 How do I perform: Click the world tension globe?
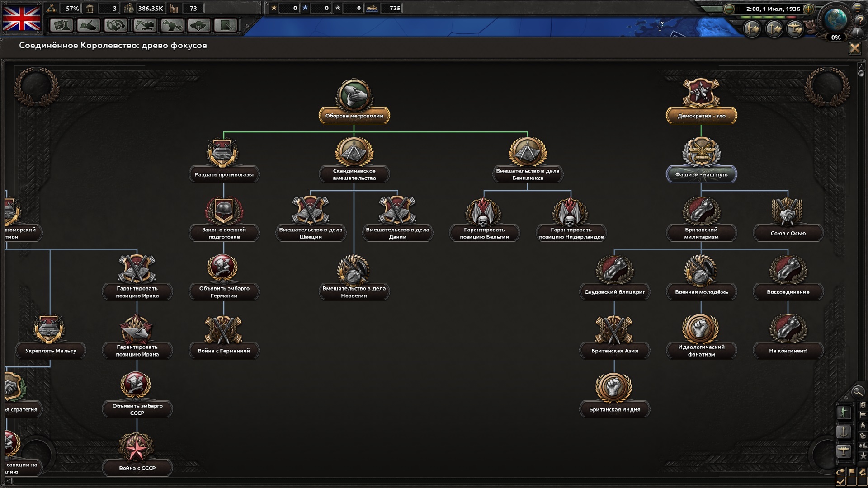pyautogui.click(x=835, y=19)
